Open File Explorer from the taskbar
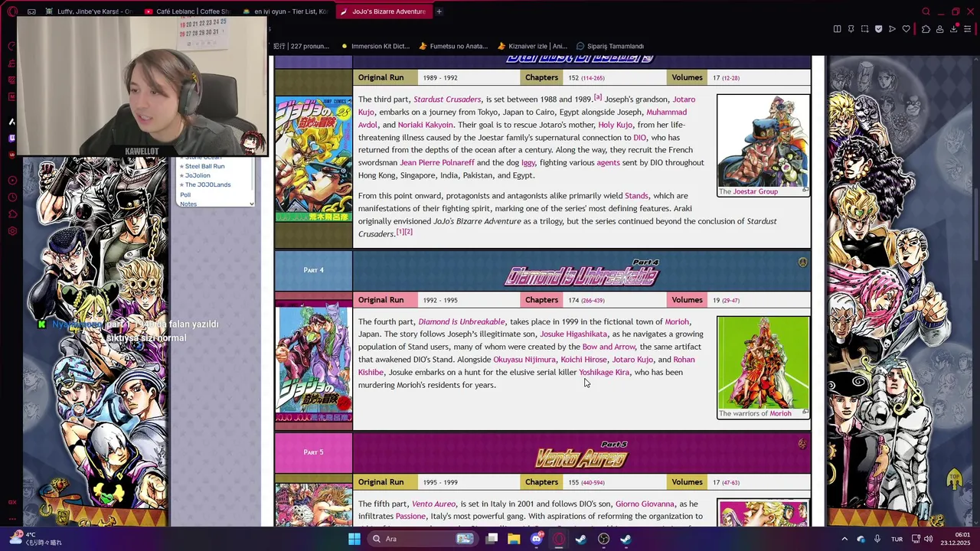Image resolution: width=980 pixels, height=551 pixels. point(514,539)
